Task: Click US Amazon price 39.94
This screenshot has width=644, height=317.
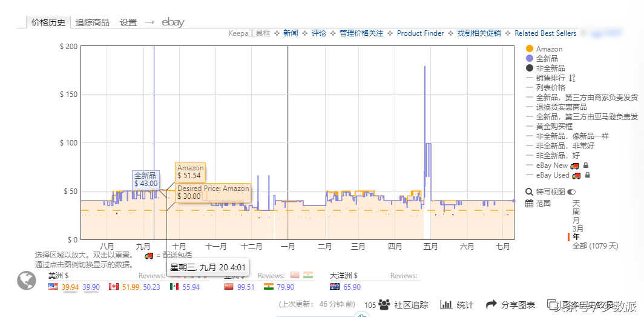Action: [70, 287]
